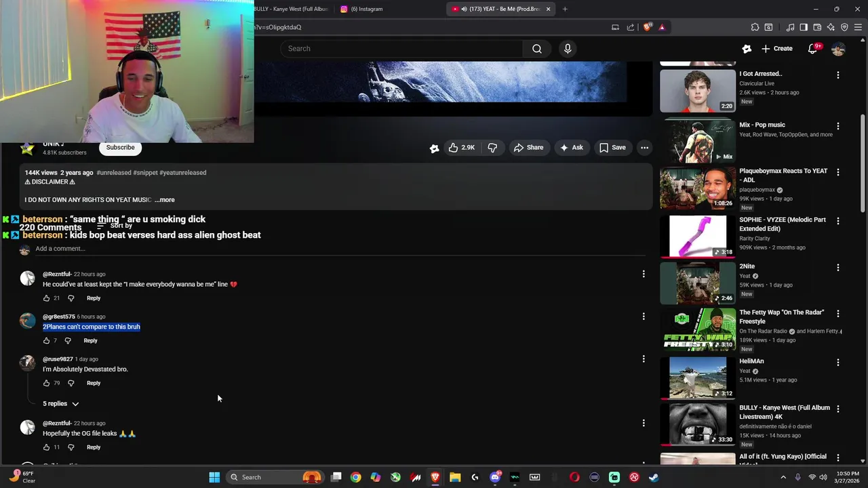Open the @ruse9827 commenter profile link
Viewport: 868px width, 488px height.
[x=58, y=359]
